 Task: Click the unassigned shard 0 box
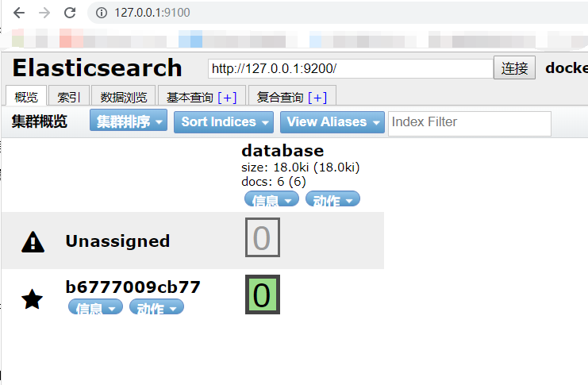[x=263, y=237]
